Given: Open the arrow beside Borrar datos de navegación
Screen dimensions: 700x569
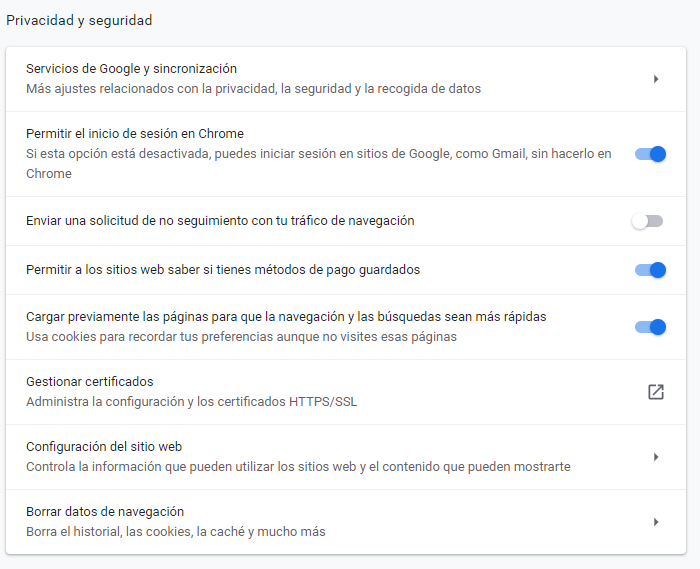Looking at the screenshot, I should coord(656,522).
